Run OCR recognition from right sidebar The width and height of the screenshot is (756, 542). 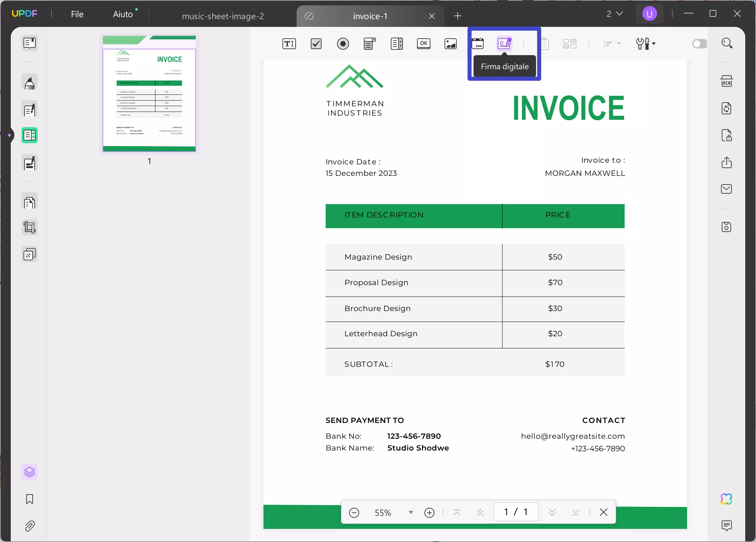click(x=727, y=81)
